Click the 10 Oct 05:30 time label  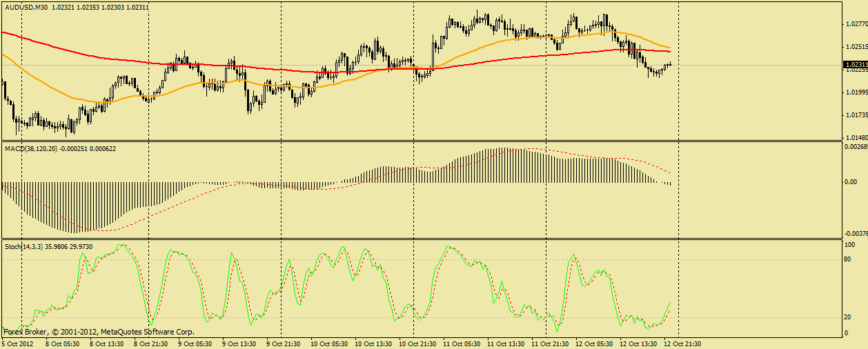point(328,343)
